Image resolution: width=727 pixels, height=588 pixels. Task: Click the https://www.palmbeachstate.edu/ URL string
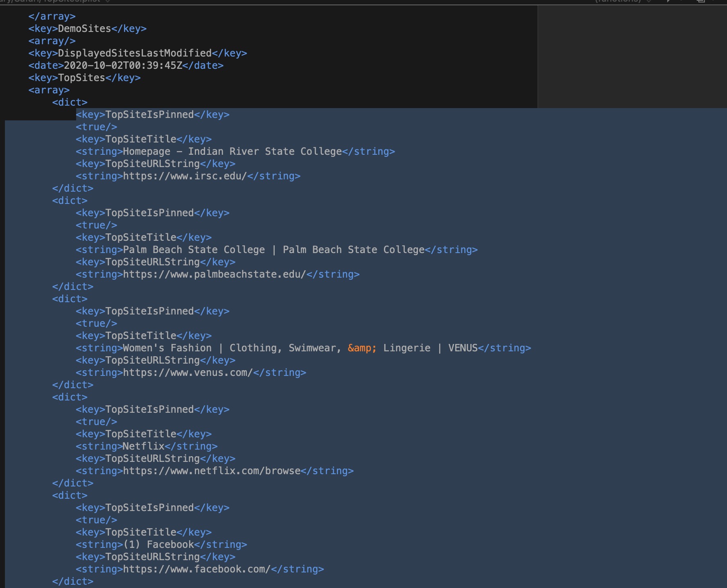click(218, 274)
